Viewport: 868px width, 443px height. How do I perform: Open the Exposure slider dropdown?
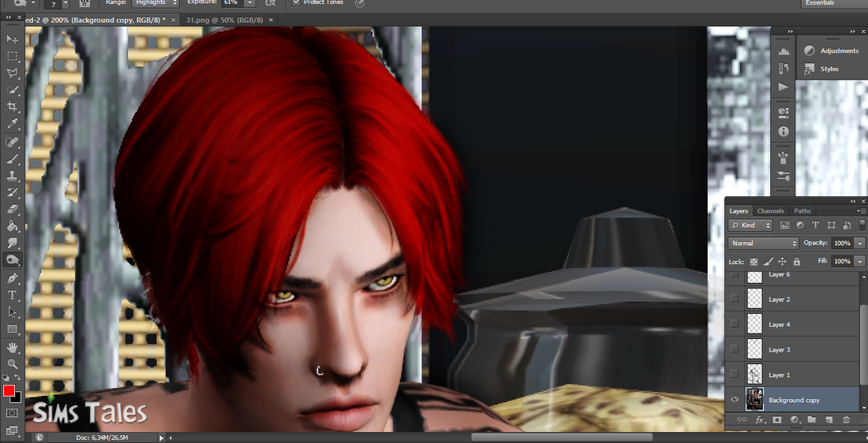pyautogui.click(x=249, y=3)
